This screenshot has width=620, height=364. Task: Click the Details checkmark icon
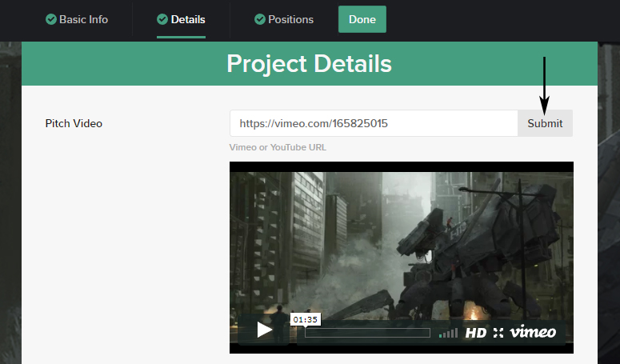tap(162, 19)
